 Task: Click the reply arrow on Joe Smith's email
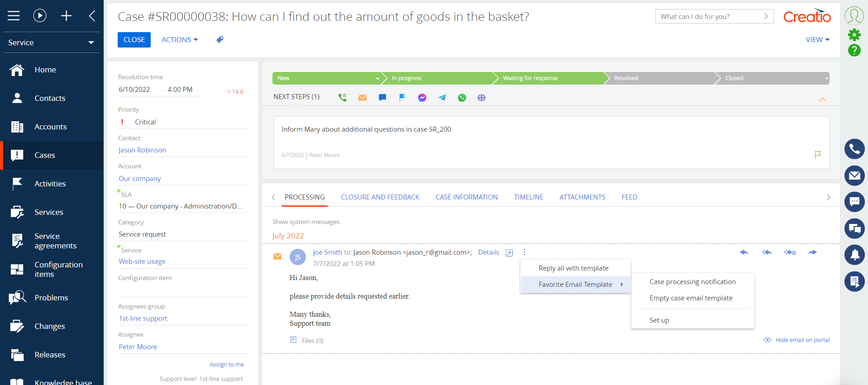tap(744, 252)
